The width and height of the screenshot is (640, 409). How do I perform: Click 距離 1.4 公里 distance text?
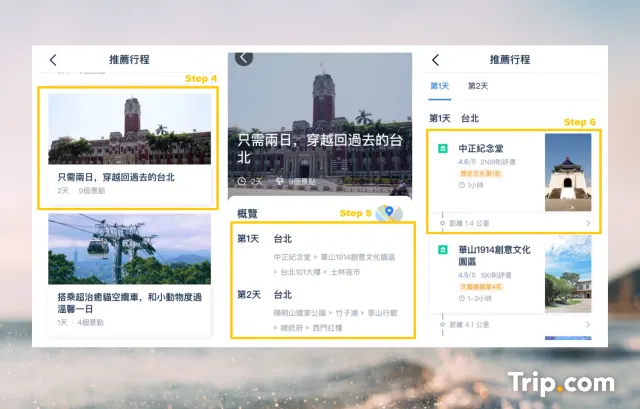(469, 223)
